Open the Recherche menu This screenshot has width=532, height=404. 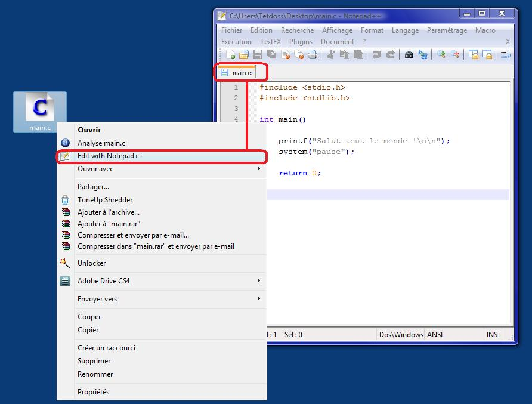pos(297,30)
